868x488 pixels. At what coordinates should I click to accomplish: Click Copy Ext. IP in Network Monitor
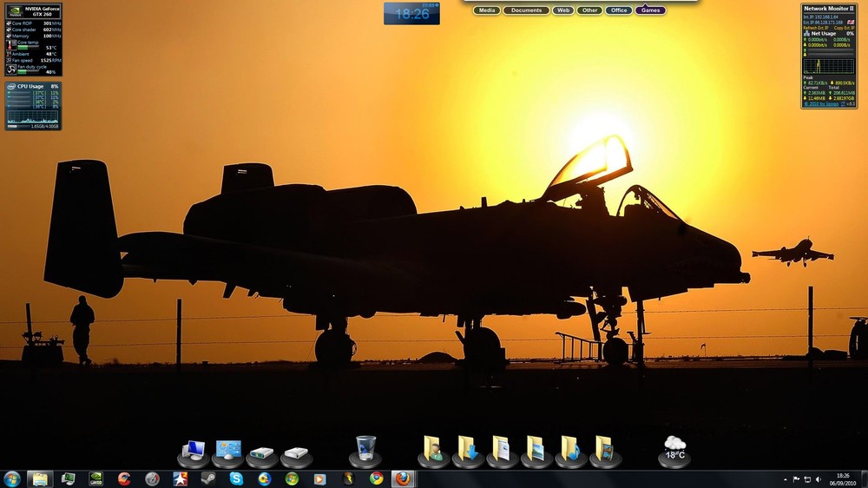coord(845,28)
